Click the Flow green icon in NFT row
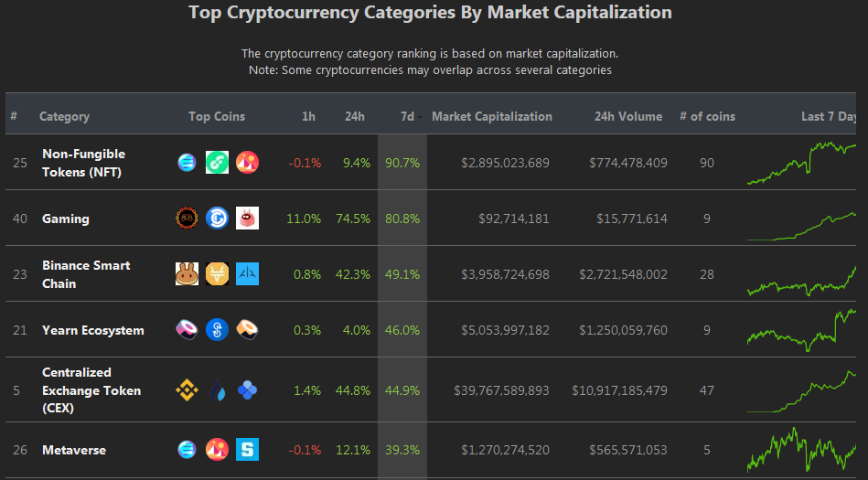This screenshot has height=480, width=868. click(x=217, y=163)
